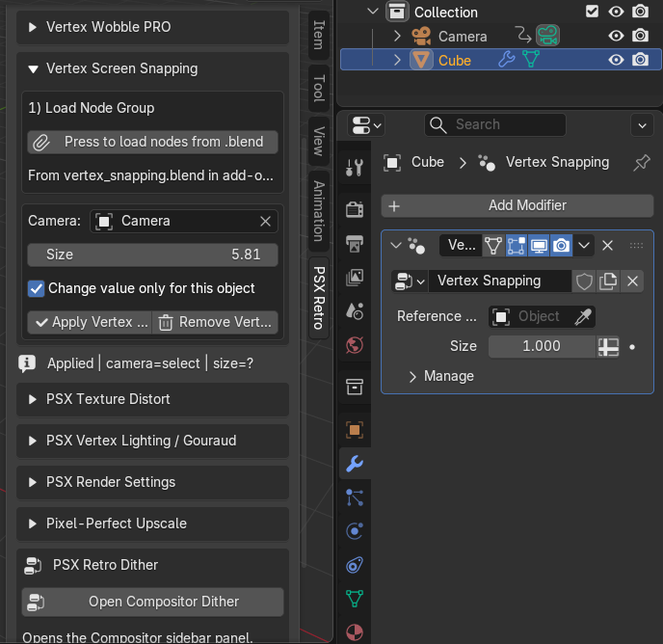
Task: Open modifier extra options dropdown
Action: (584, 246)
